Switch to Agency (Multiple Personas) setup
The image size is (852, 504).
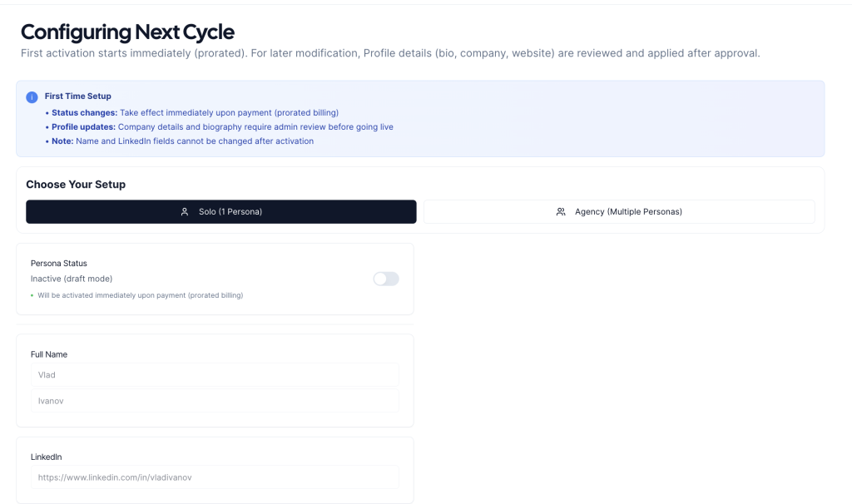pyautogui.click(x=619, y=212)
